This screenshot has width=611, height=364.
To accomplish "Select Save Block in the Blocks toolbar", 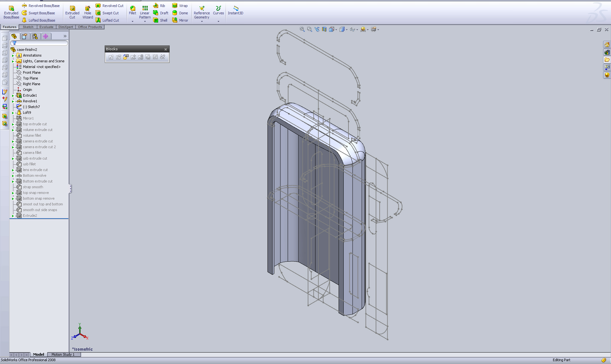I will tap(148, 57).
